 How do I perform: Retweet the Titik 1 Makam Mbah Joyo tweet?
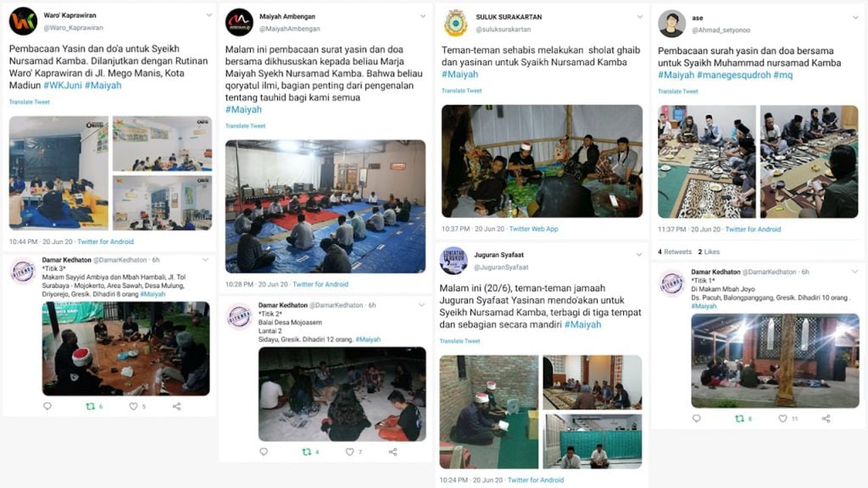click(x=739, y=419)
